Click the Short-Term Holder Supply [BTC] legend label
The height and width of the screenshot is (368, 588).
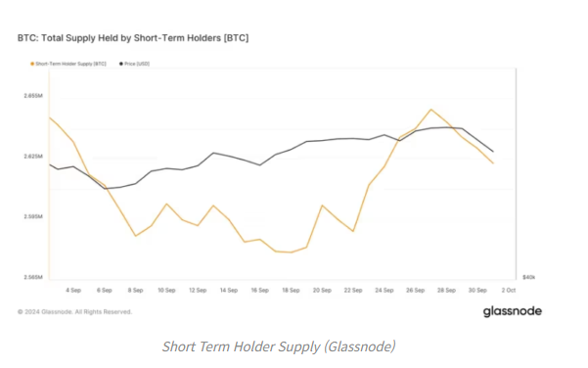[x=70, y=64]
